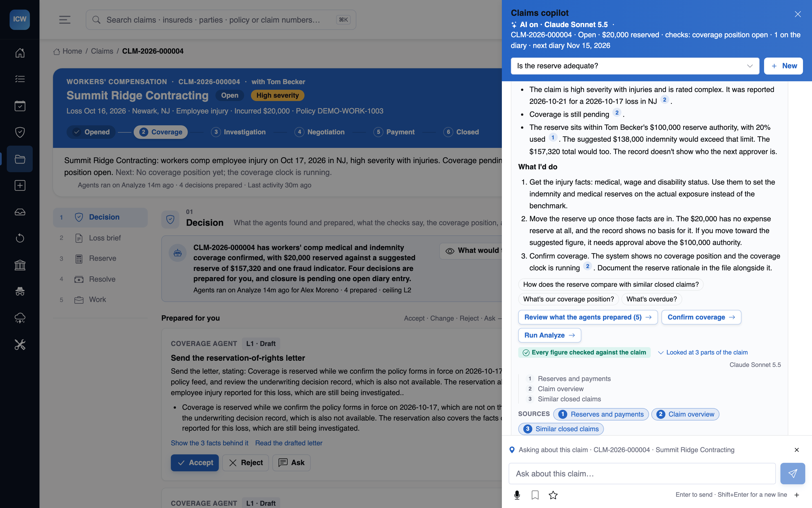Viewport: 812px width, 508px height.
Task: Click the plus expander beside Enter to send
Action: (797, 495)
